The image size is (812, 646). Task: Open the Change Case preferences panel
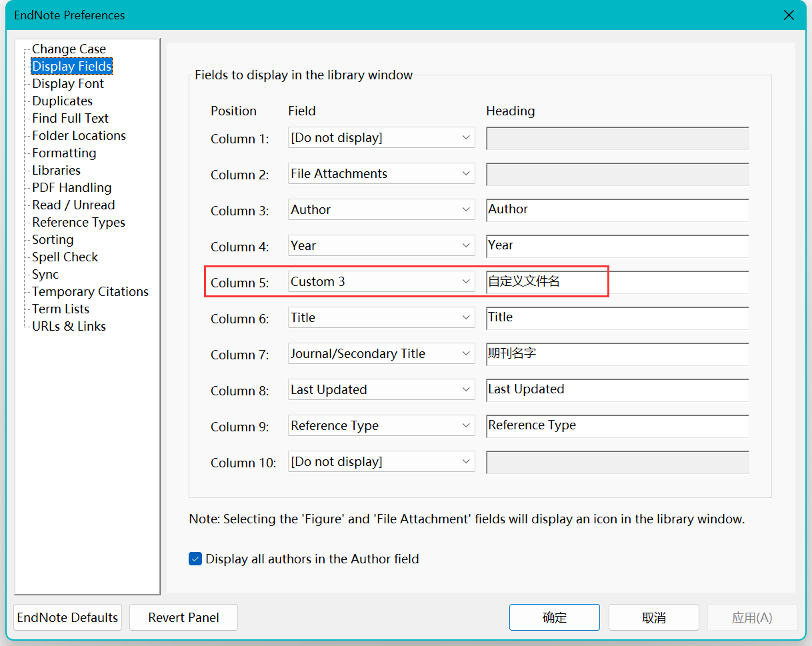tap(69, 49)
